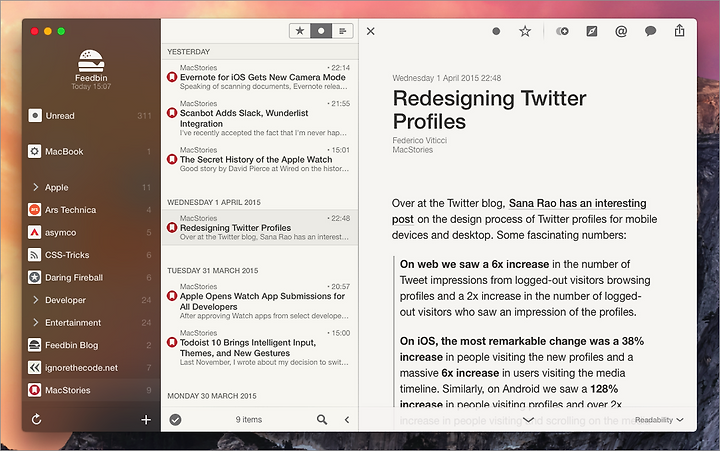Star the current article
This screenshot has width=720, height=451.
[x=525, y=31]
